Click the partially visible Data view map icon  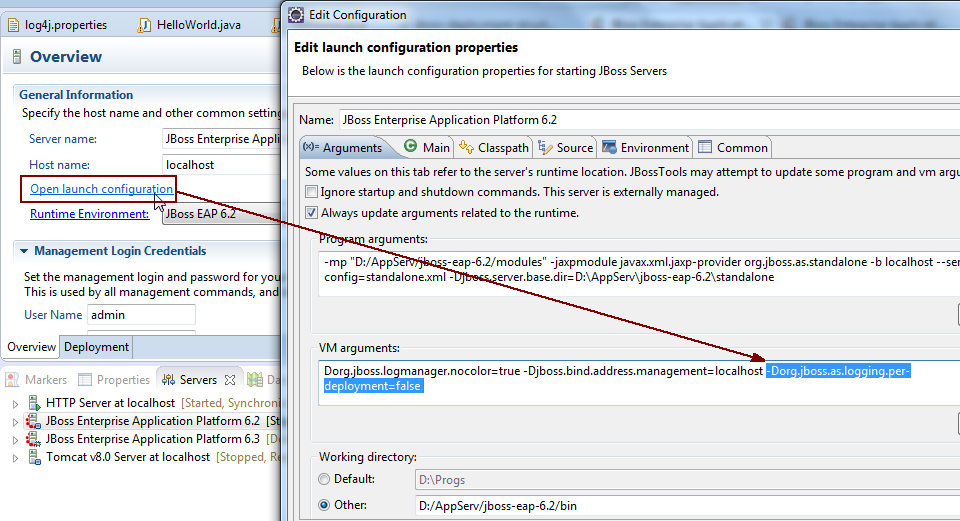pyautogui.click(x=255, y=380)
